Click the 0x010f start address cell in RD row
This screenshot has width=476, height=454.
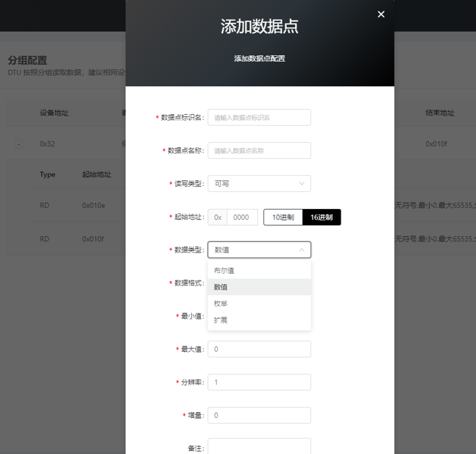[93, 239]
